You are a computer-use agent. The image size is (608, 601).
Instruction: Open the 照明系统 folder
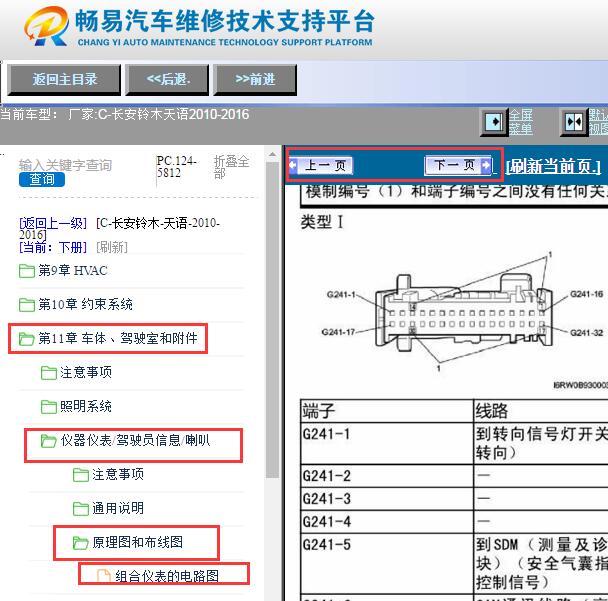tap(86, 406)
